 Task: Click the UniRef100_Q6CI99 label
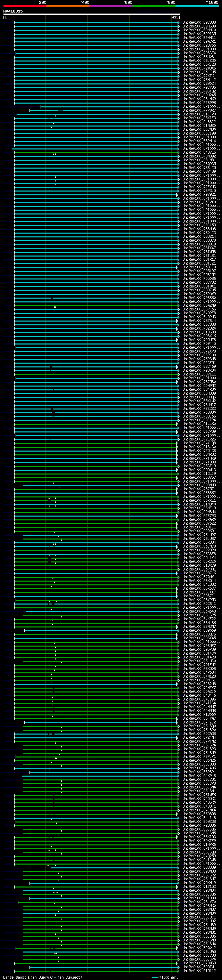pyautogui.click(x=199, y=133)
